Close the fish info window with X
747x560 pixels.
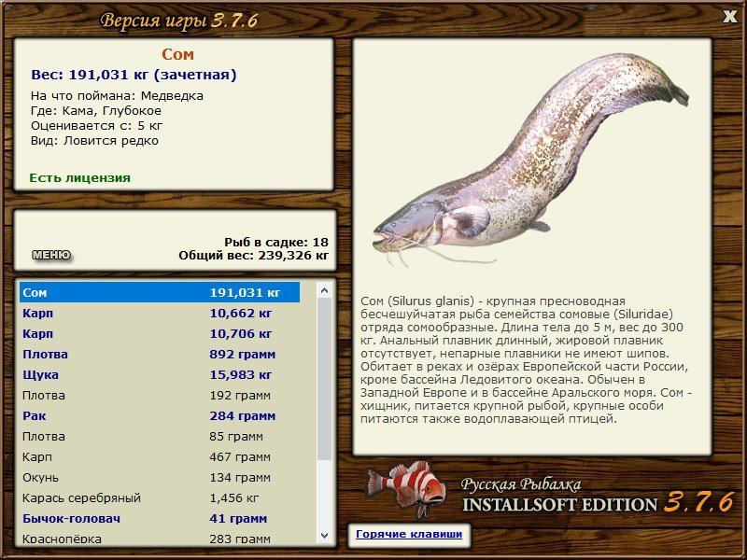point(729,17)
